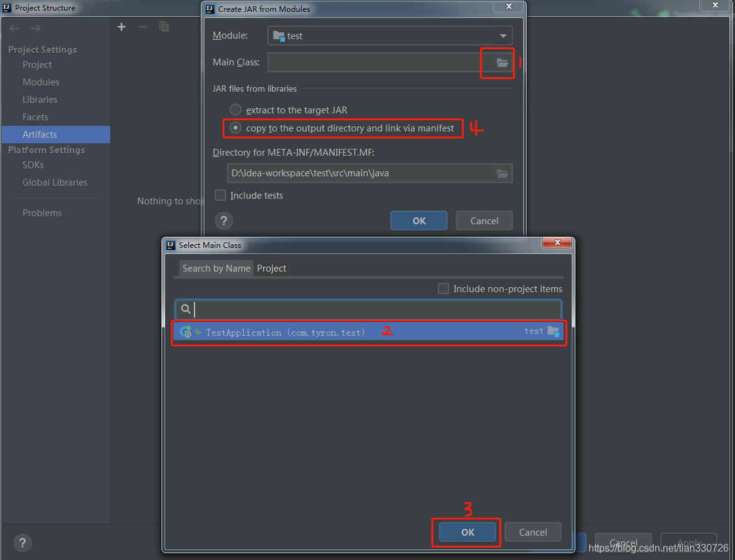Image resolution: width=735 pixels, height=560 pixels.
Task: Switch to the Search by Name tab
Action: tap(216, 268)
